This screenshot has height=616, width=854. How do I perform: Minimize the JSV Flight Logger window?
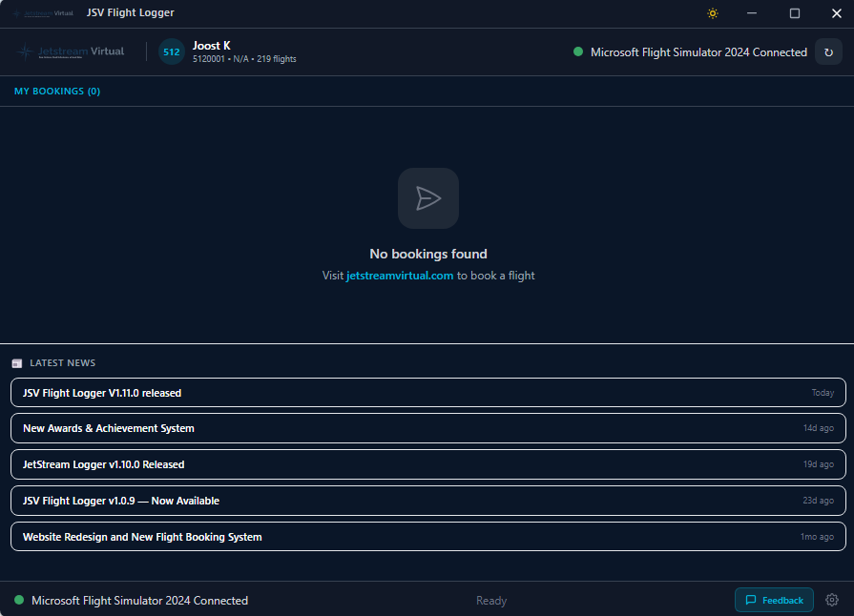click(752, 13)
